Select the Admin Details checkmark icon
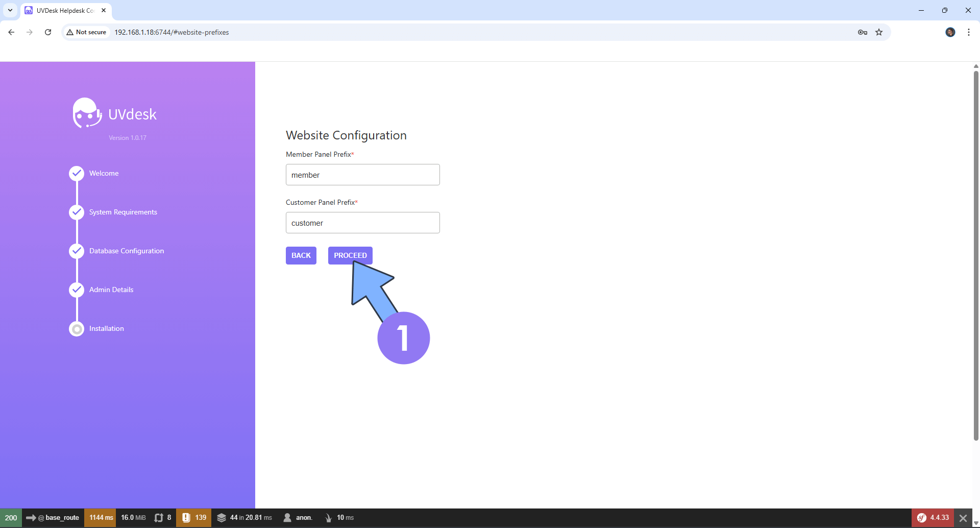 [x=77, y=290]
